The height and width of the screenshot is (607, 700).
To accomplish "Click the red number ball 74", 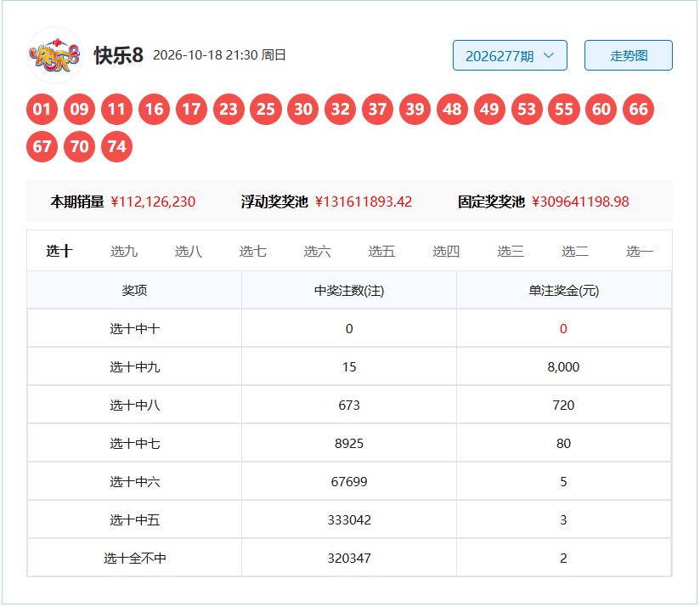I will click(116, 146).
